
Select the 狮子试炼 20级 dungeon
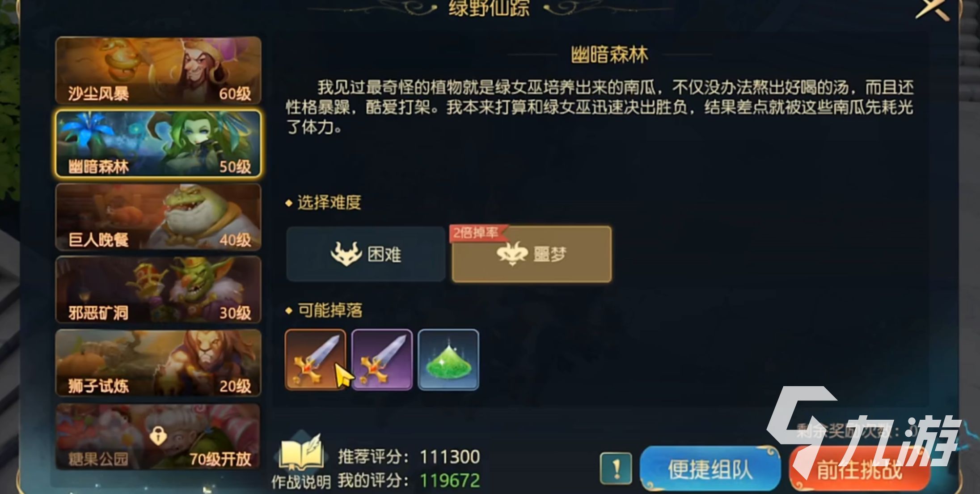pos(158,363)
